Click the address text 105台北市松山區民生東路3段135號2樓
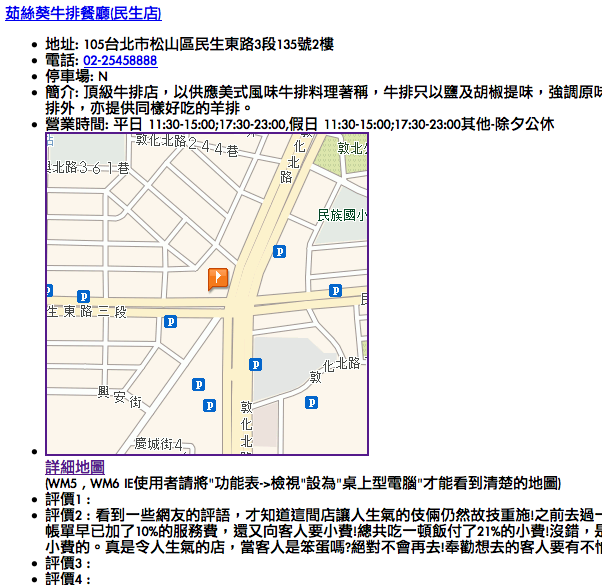The width and height of the screenshot is (602, 585). coord(209,45)
